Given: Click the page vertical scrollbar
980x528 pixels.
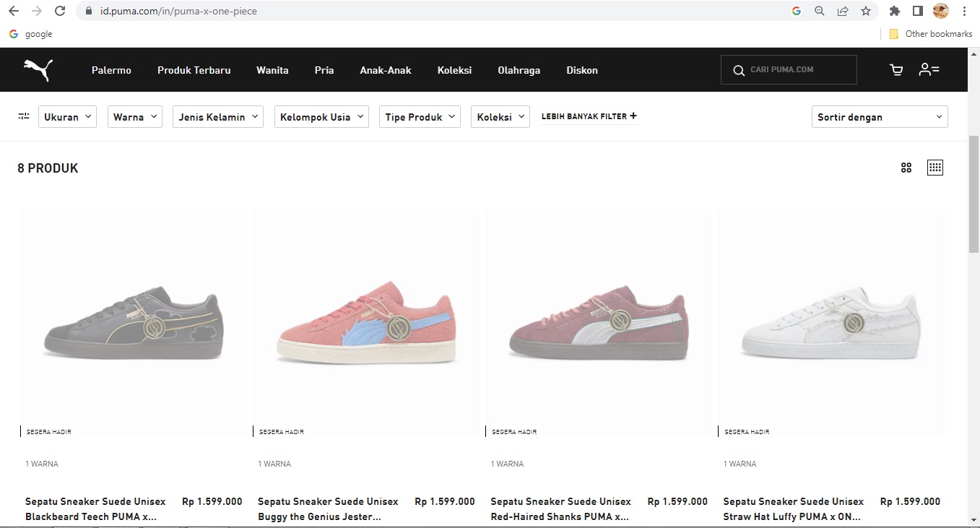Looking at the screenshot, I should click(974, 194).
